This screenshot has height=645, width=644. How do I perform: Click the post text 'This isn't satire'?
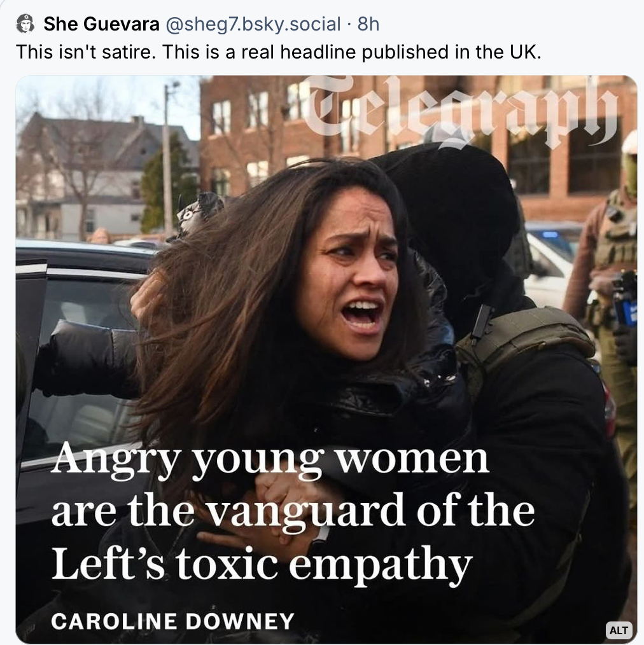tap(86, 52)
